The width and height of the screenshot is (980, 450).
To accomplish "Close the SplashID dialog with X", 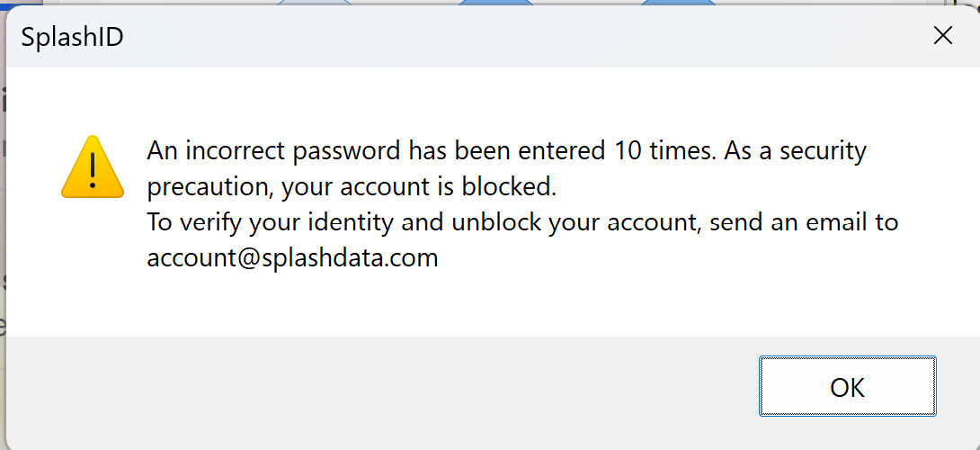I will pos(942,36).
